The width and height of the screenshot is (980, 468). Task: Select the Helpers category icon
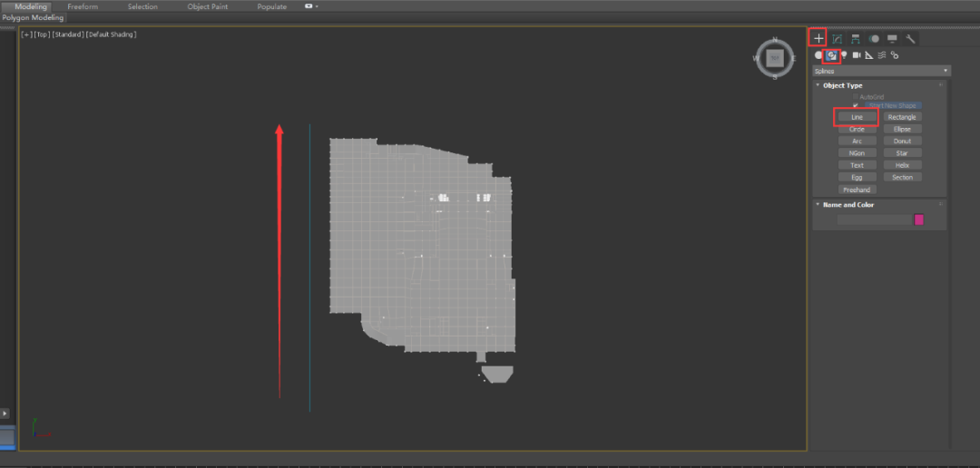click(x=868, y=55)
